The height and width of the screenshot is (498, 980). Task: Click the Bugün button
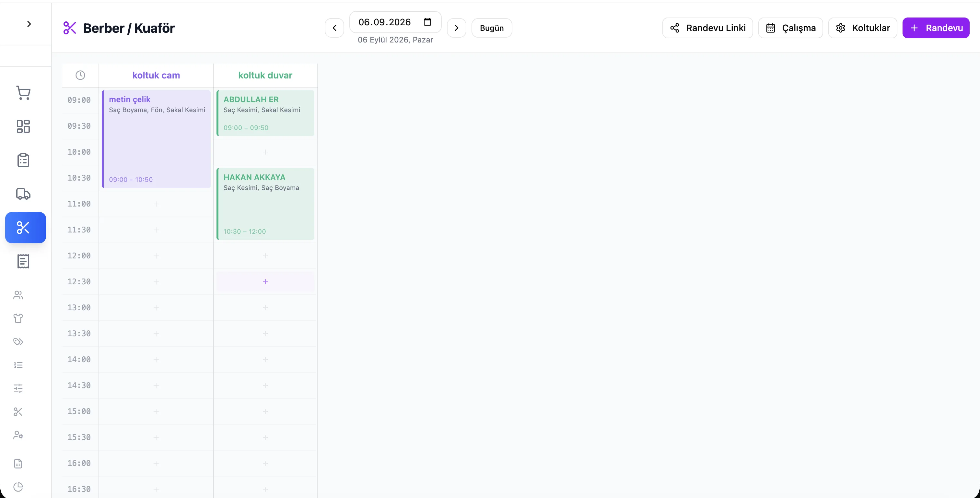(492, 28)
